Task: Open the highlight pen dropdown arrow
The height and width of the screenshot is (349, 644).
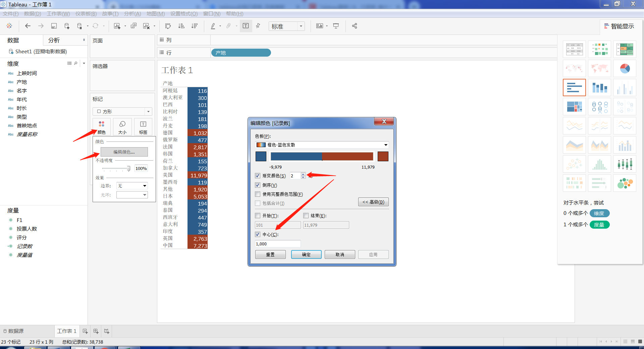Action: pyautogui.click(x=220, y=26)
